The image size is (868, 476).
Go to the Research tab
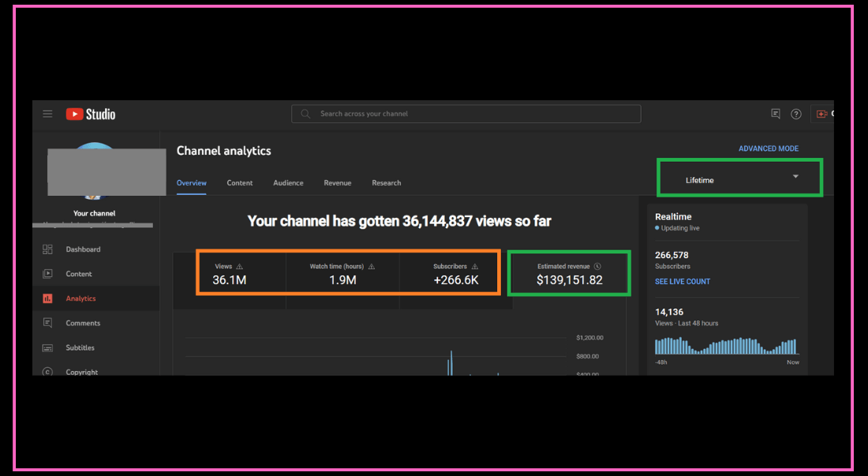(387, 183)
